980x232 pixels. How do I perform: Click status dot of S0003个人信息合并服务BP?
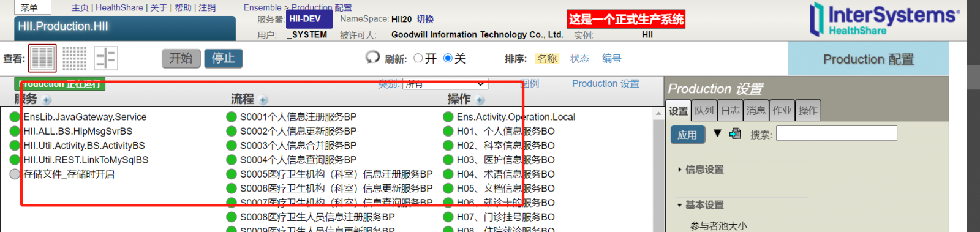pos(232,145)
